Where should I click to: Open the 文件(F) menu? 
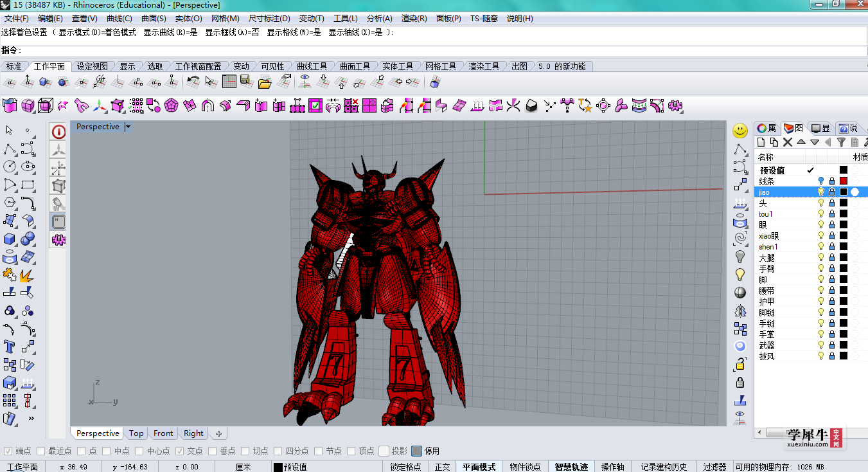pyautogui.click(x=16, y=18)
